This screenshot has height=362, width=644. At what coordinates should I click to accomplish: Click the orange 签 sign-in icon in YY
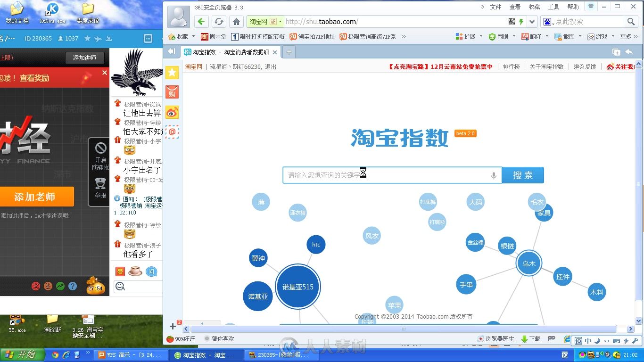(x=48, y=286)
